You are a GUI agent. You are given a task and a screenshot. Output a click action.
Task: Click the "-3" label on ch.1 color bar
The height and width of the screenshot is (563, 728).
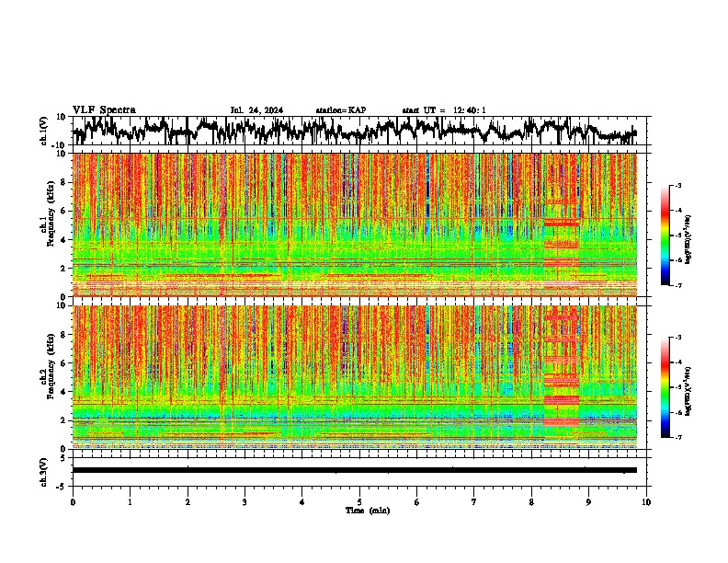click(678, 185)
